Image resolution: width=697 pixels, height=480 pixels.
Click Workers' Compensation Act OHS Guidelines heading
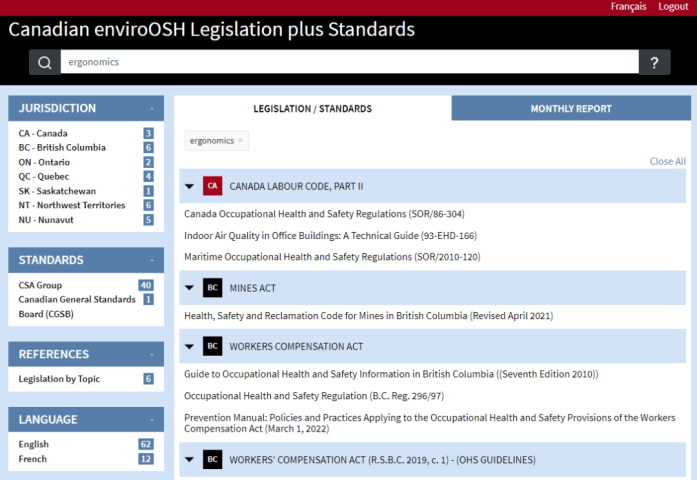click(382, 460)
